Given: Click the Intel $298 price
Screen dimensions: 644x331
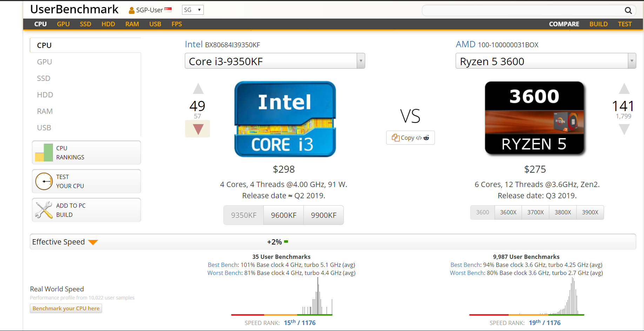Looking at the screenshot, I should pos(284,170).
